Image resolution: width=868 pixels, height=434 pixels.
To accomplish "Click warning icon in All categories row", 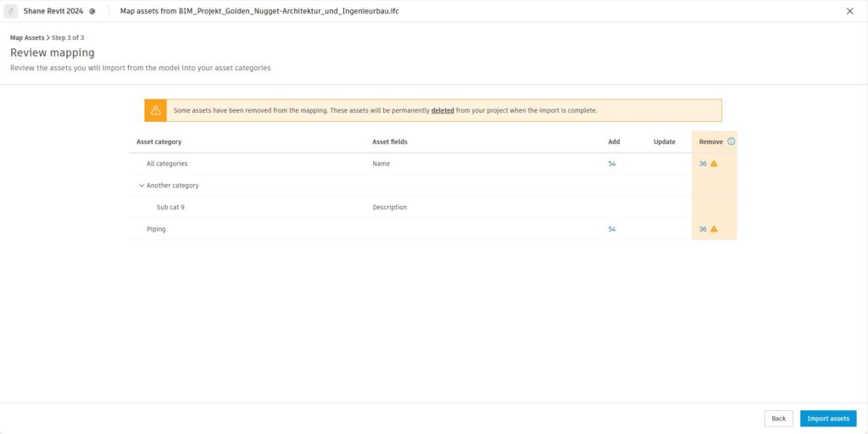I will 714,164.
